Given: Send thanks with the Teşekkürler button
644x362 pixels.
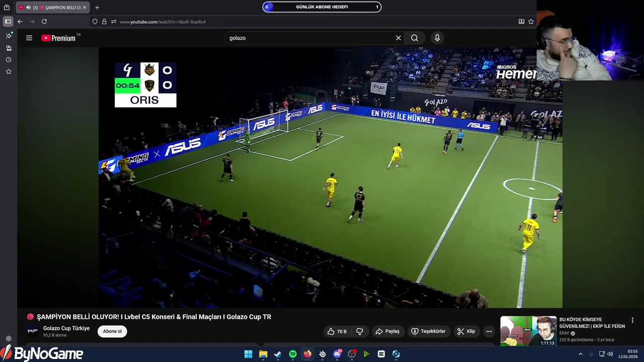Looking at the screenshot, I should point(428,331).
